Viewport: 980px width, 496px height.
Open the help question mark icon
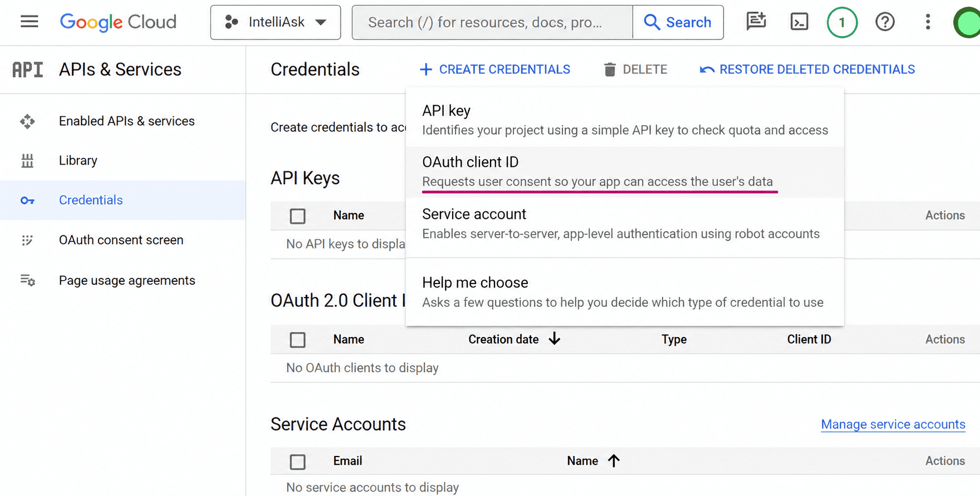pyautogui.click(x=885, y=22)
